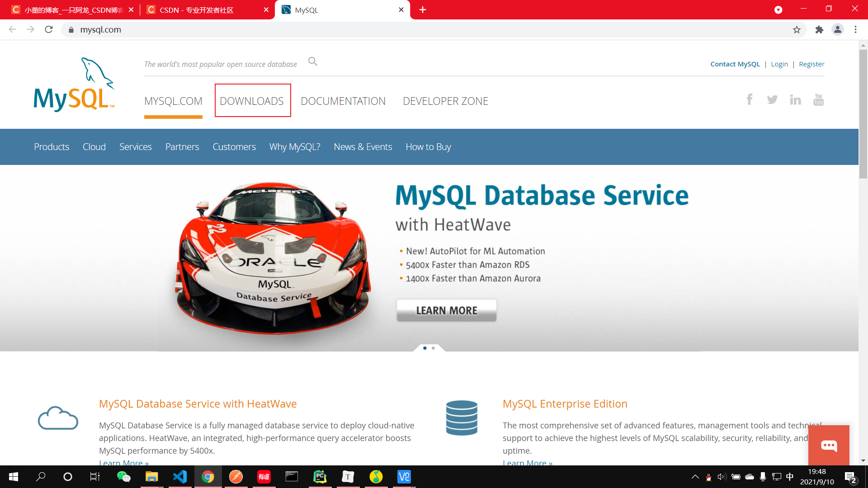
Task: Open the Windows Start menu
Action: (14, 477)
